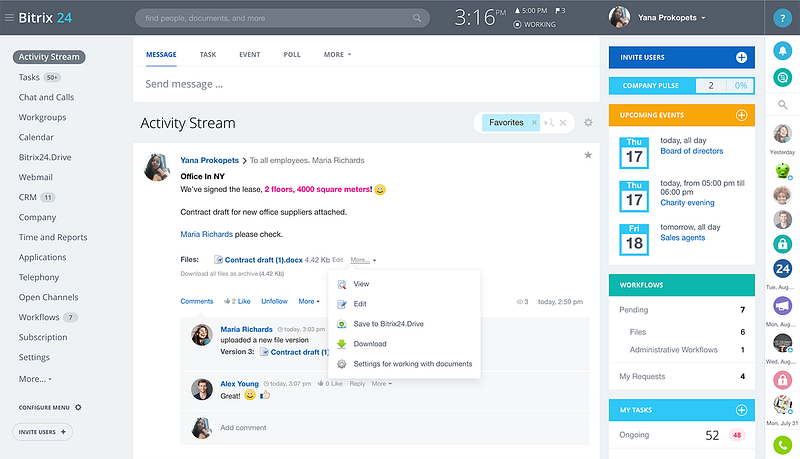Like the post with 2 Like

237,301
